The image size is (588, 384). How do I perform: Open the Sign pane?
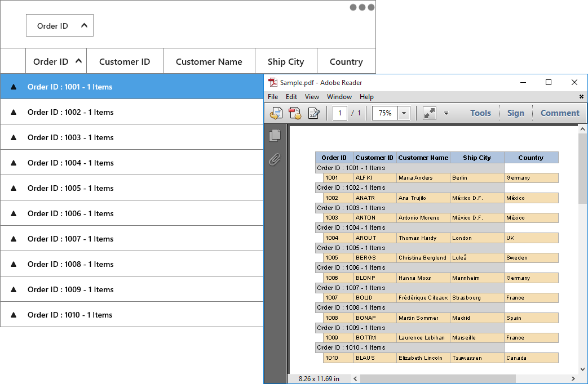click(516, 113)
